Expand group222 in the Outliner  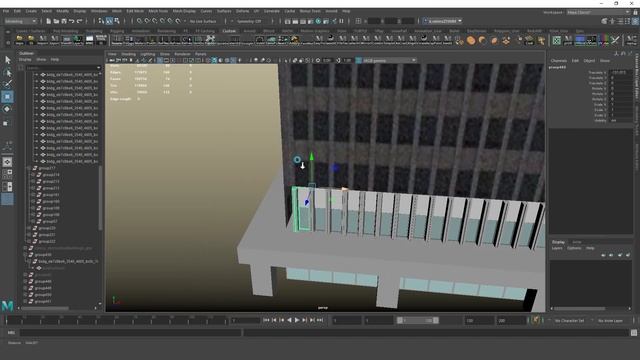pos(29,241)
